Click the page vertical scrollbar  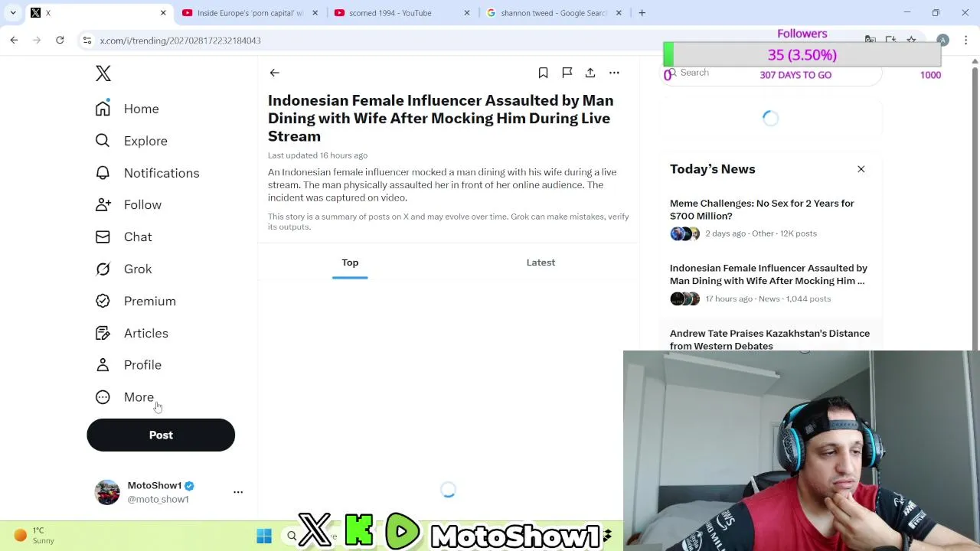pyautogui.click(x=975, y=207)
